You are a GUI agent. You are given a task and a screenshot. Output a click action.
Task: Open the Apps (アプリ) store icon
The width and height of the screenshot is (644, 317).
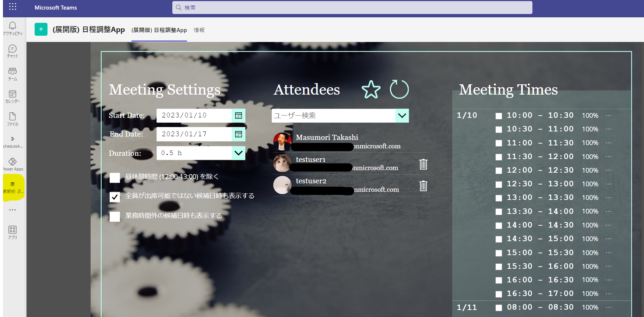coord(13,232)
